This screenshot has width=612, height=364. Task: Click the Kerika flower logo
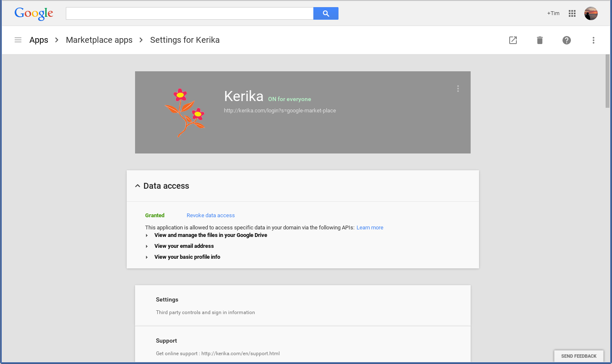185,113
